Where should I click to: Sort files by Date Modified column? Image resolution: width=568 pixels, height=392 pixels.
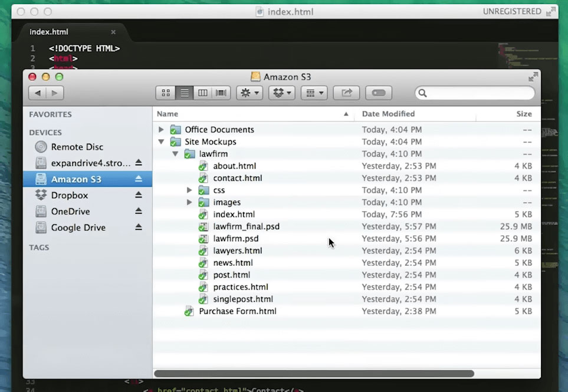(x=388, y=114)
